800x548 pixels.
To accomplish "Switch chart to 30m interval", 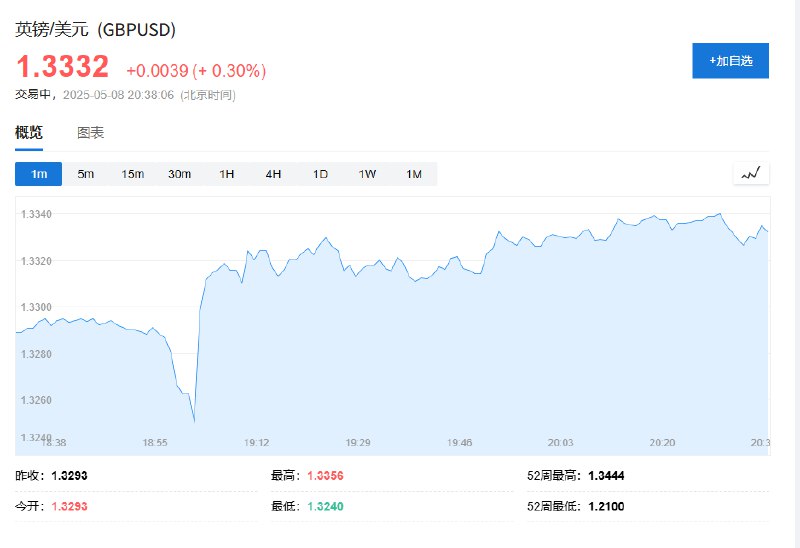I will [x=180, y=174].
